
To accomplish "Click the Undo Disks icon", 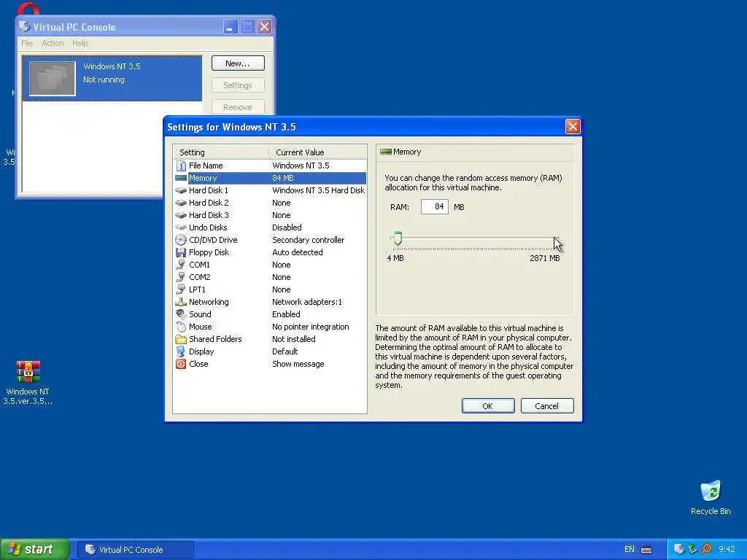I will point(181,227).
